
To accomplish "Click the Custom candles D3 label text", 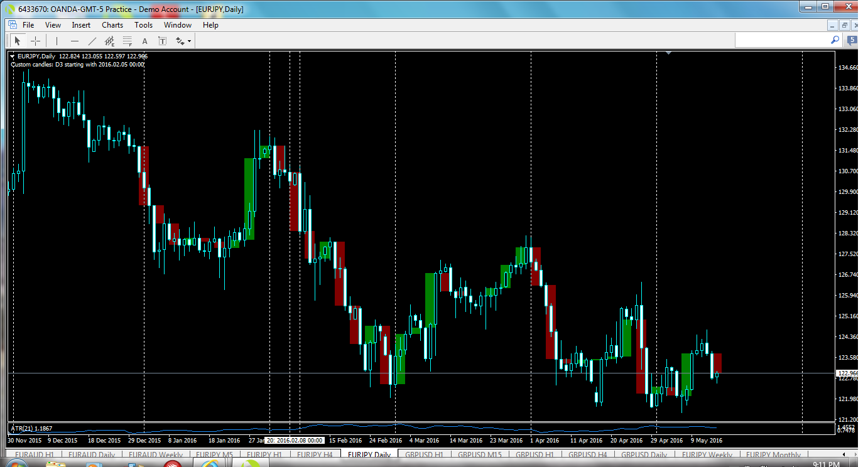I will click(x=78, y=64).
